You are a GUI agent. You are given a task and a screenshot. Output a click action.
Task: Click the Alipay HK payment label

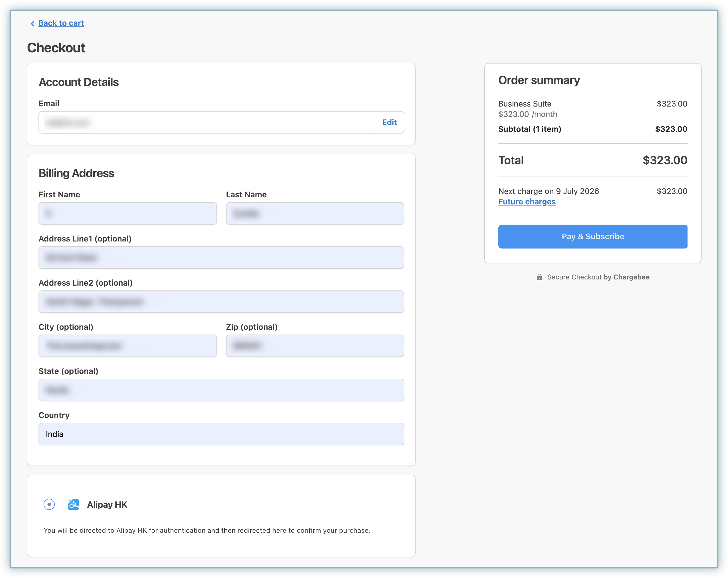pos(107,504)
